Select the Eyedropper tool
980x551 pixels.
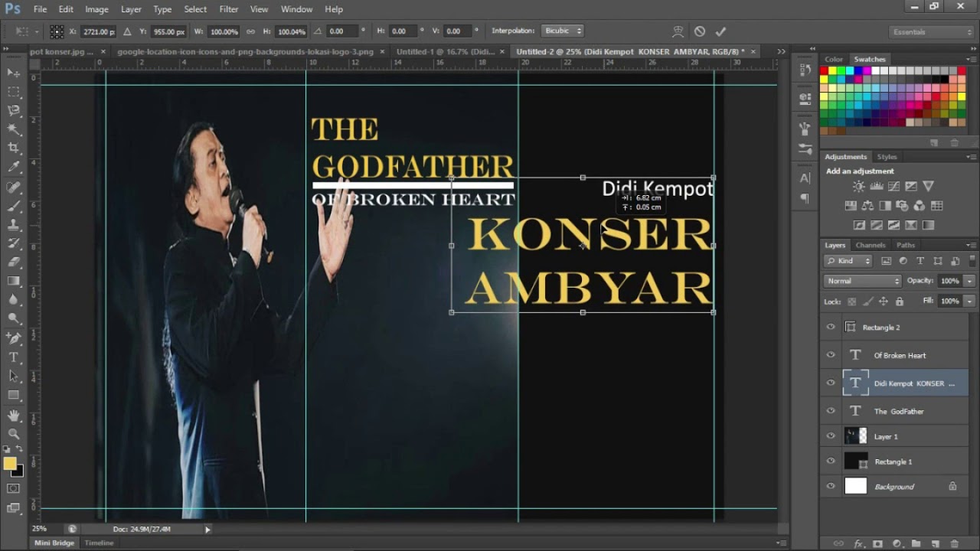tap(14, 168)
